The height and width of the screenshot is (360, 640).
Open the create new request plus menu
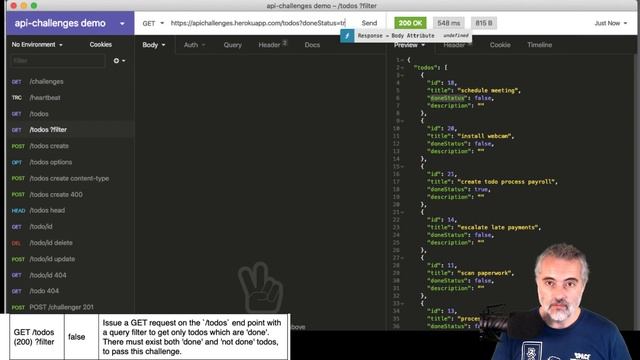(119, 61)
